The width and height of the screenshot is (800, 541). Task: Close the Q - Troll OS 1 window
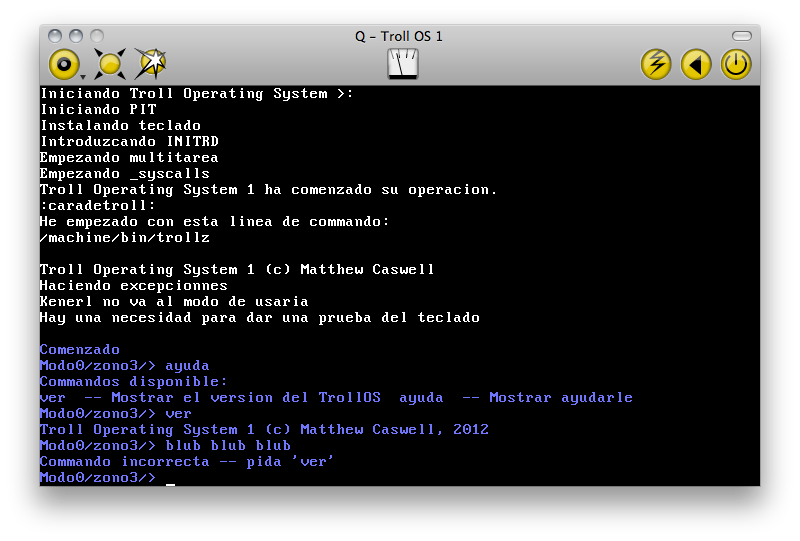click(x=55, y=36)
